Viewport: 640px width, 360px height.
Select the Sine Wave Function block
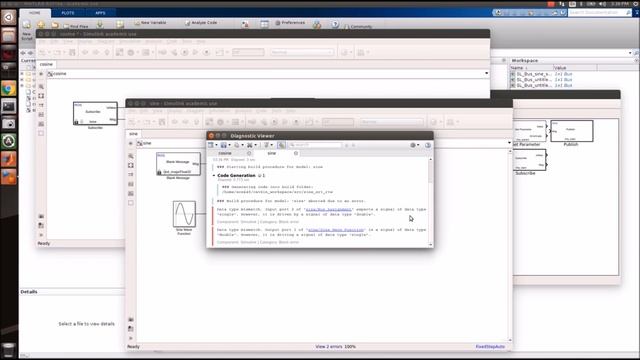pos(184,214)
